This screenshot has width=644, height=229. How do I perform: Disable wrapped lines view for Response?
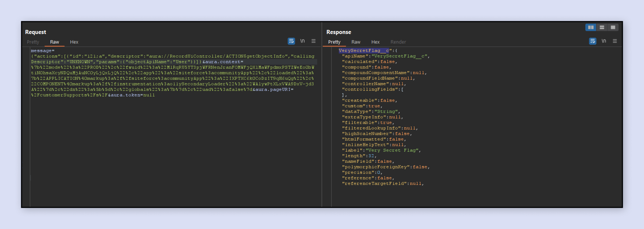593,41
